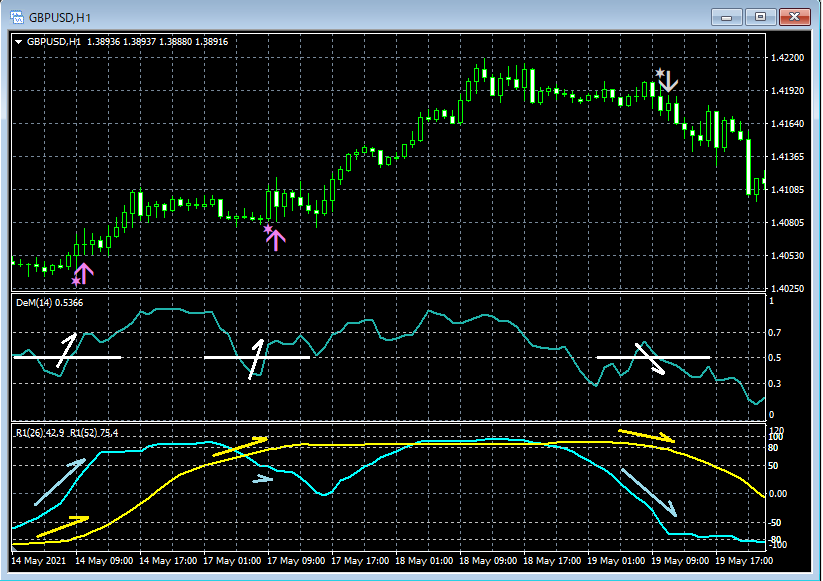This screenshot has height=581, width=823.
Task: Click the chart window icon in title bar
Action: coord(16,17)
